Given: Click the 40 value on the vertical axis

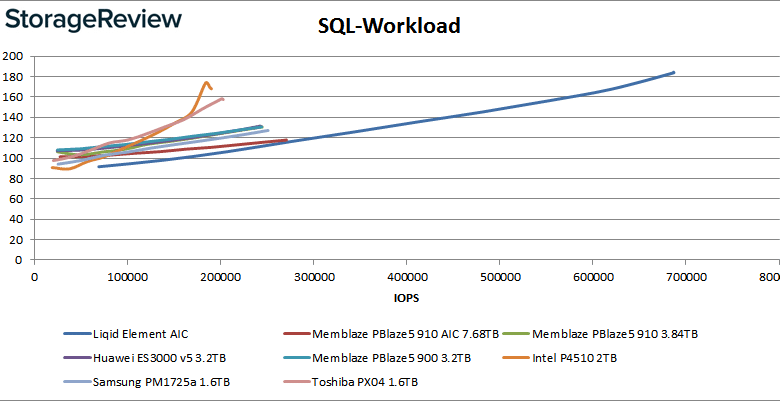Looking at the screenshot, I should [16, 219].
